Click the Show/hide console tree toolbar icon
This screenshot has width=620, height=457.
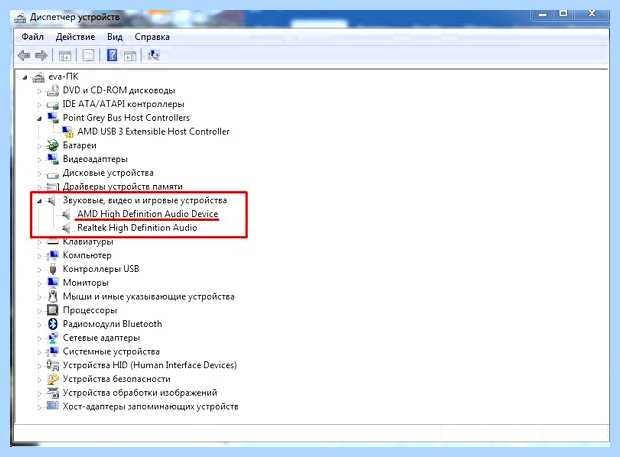coord(65,55)
